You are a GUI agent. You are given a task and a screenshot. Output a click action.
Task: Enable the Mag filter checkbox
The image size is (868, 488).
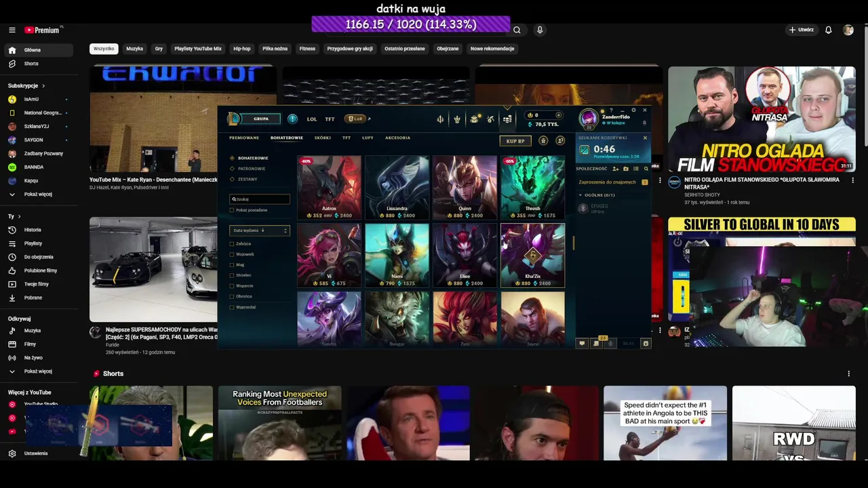point(232,265)
